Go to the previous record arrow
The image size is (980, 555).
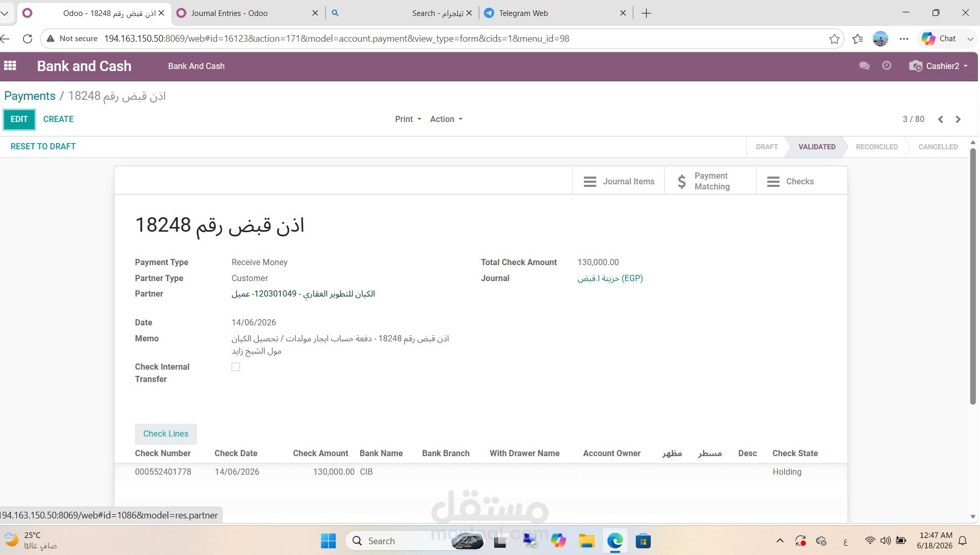click(940, 119)
